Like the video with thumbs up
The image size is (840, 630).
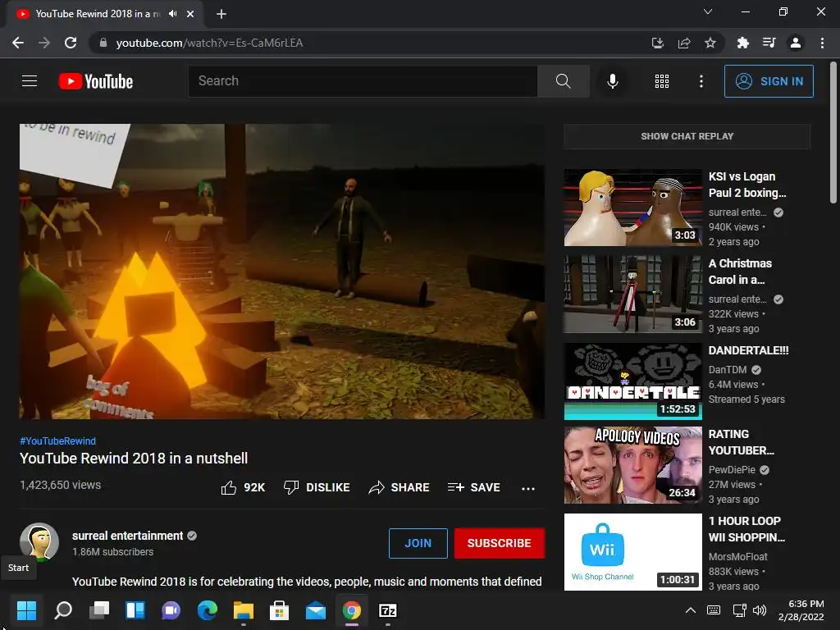(243, 487)
